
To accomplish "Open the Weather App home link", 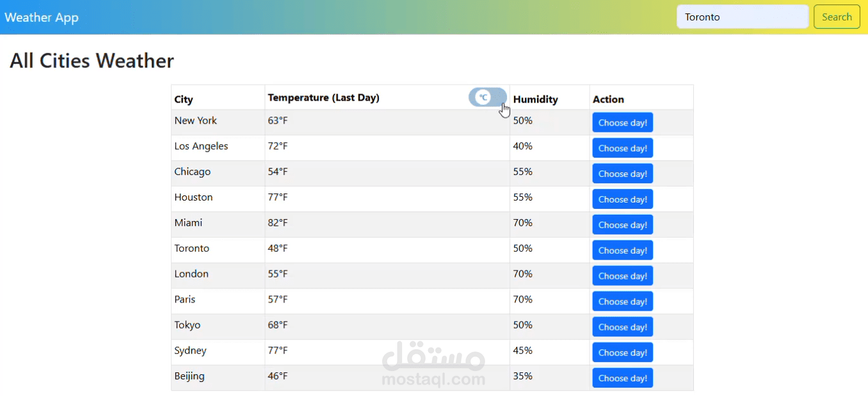I will pos(42,17).
